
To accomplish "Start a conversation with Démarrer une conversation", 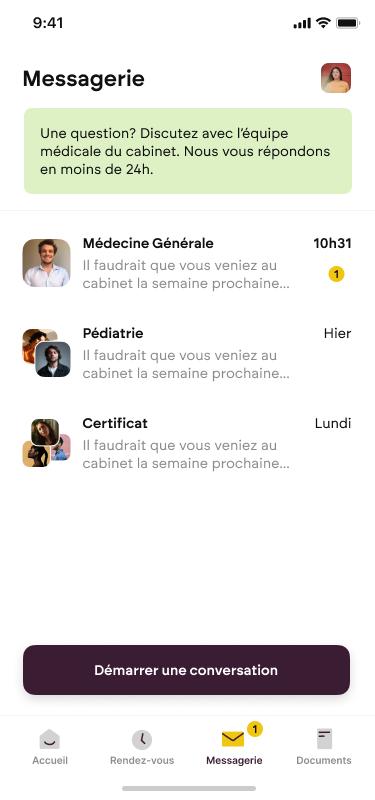I will (186, 670).
